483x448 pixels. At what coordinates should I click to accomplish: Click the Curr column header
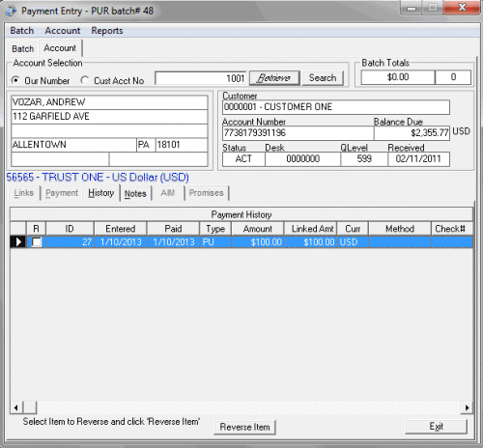pyautogui.click(x=353, y=229)
